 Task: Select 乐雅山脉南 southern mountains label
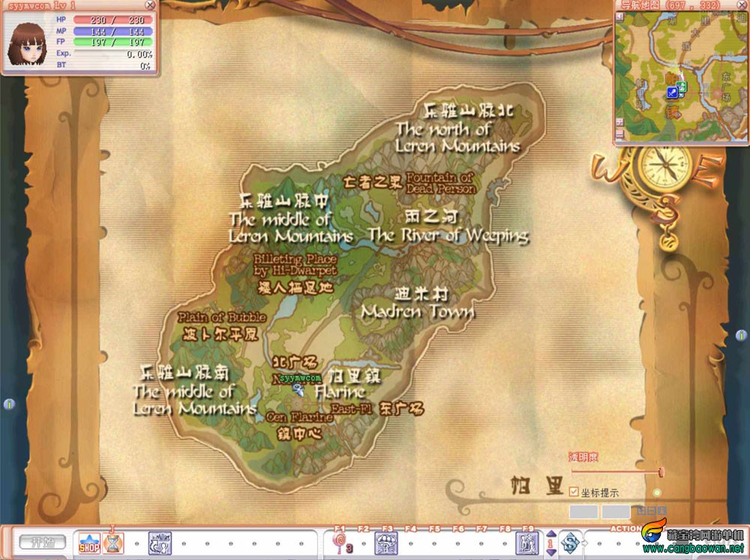[194, 391]
